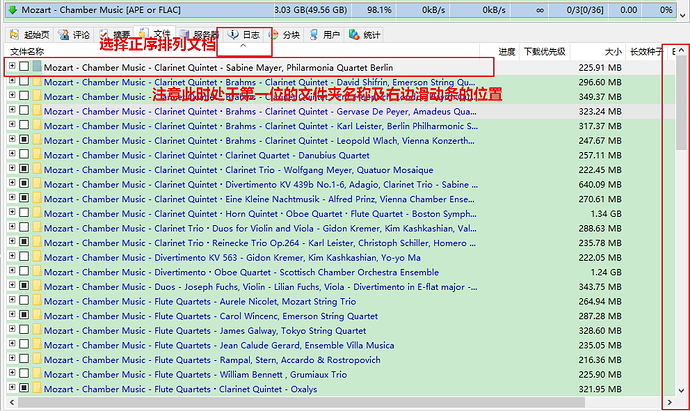Click folder icon of Horn Quintet, Boston Symph row
690x411 pixels.
point(37,213)
